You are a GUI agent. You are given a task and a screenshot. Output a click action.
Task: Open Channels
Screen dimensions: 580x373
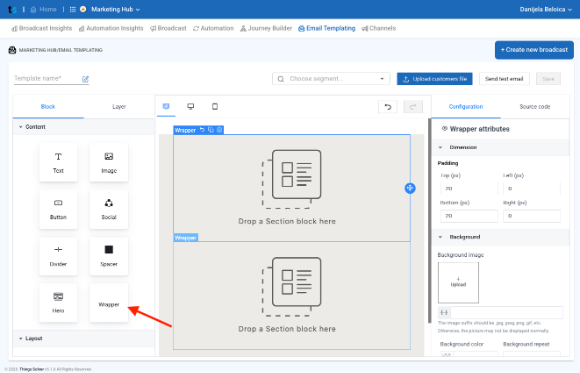click(x=379, y=28)
